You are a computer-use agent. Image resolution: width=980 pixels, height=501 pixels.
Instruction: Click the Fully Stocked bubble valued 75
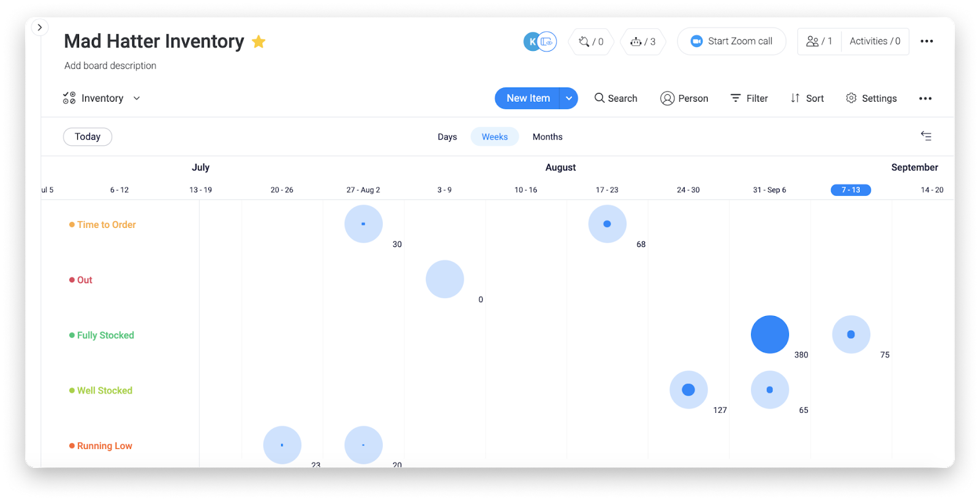[x=851, y=334]
